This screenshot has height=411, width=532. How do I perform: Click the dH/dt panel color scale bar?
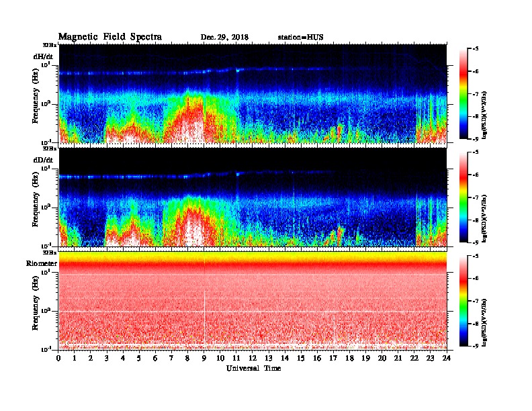463,94
